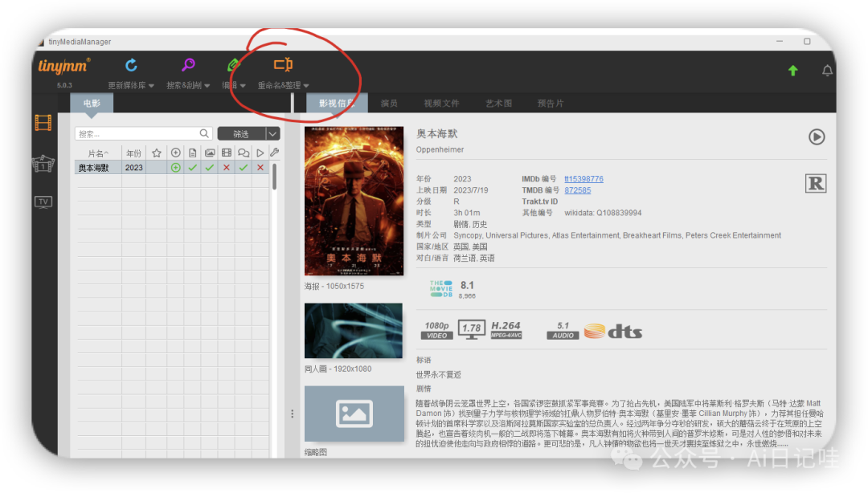Expand the 重命名&整理 dropdown arrow

pos(306,86)
